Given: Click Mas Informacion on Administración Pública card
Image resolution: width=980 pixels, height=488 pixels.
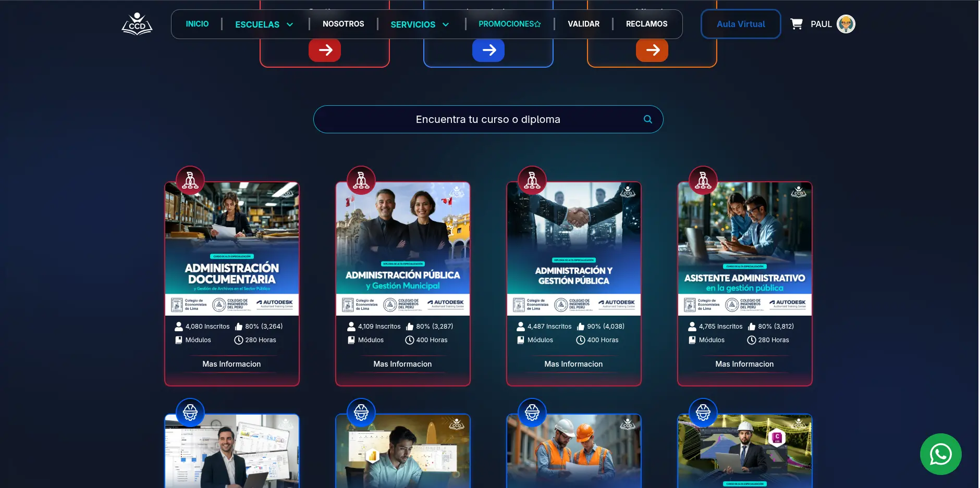Looking at the screenshot, I should [x=402, y=364].
